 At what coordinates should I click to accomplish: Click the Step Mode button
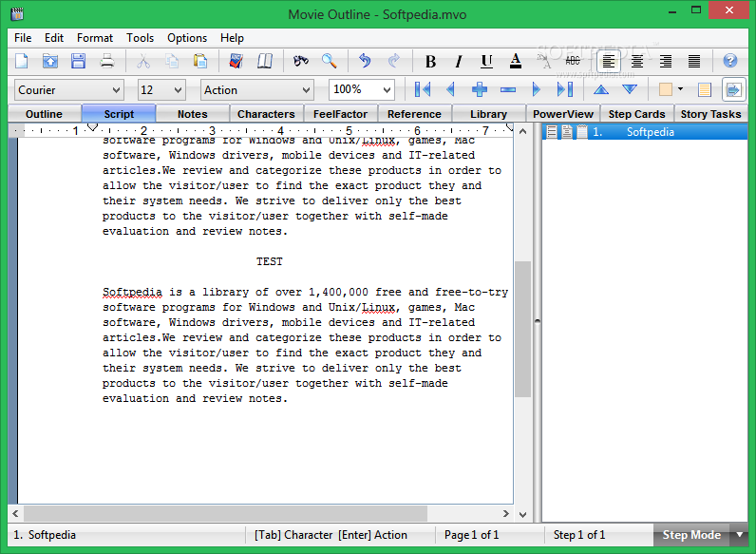tap(691, 535)
